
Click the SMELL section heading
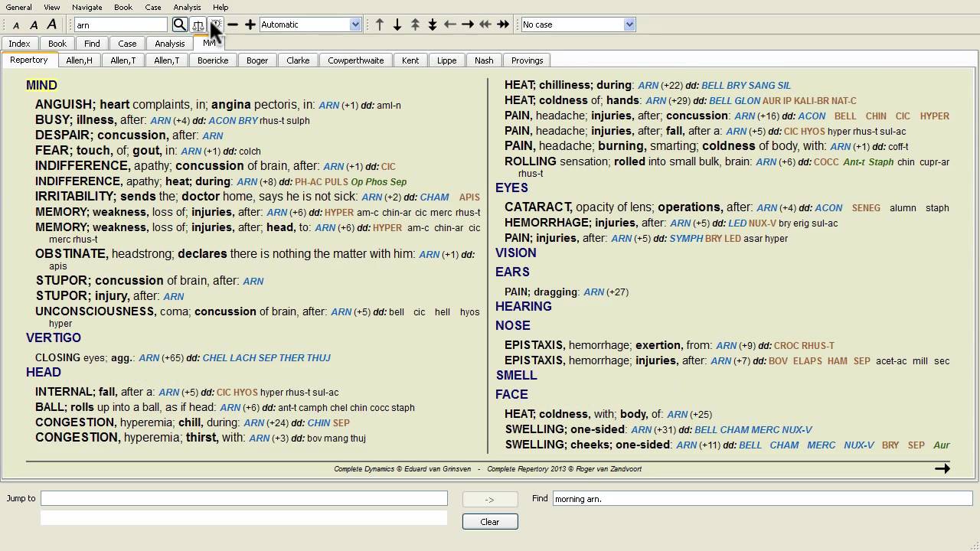[517, 375]
